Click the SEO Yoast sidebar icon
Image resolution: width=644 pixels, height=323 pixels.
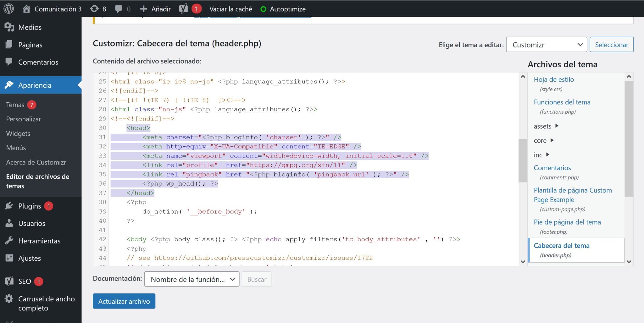pos(9,281)
